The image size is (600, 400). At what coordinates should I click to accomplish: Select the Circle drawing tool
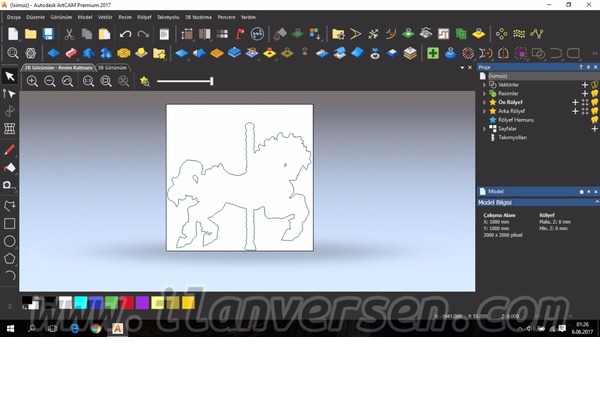coord(10,241)
